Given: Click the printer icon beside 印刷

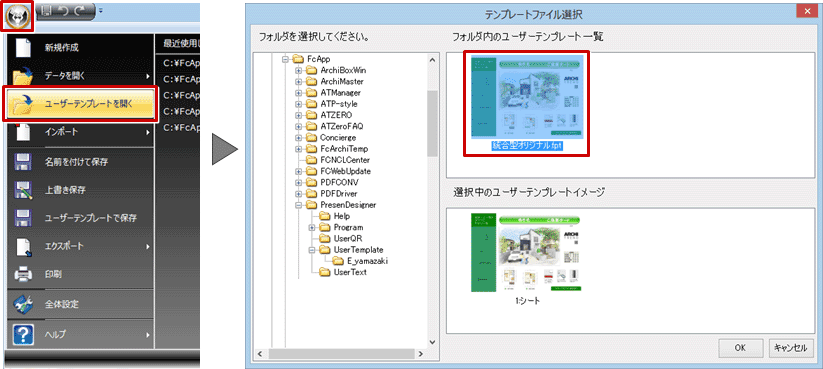Looking at the screenshot, I should 23,274.
